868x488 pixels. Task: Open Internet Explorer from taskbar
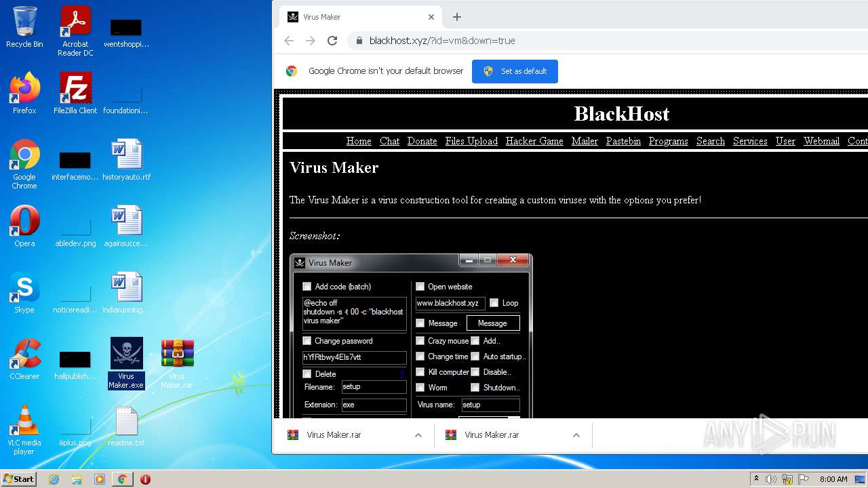pyautogui.click(x=54, y=479)
